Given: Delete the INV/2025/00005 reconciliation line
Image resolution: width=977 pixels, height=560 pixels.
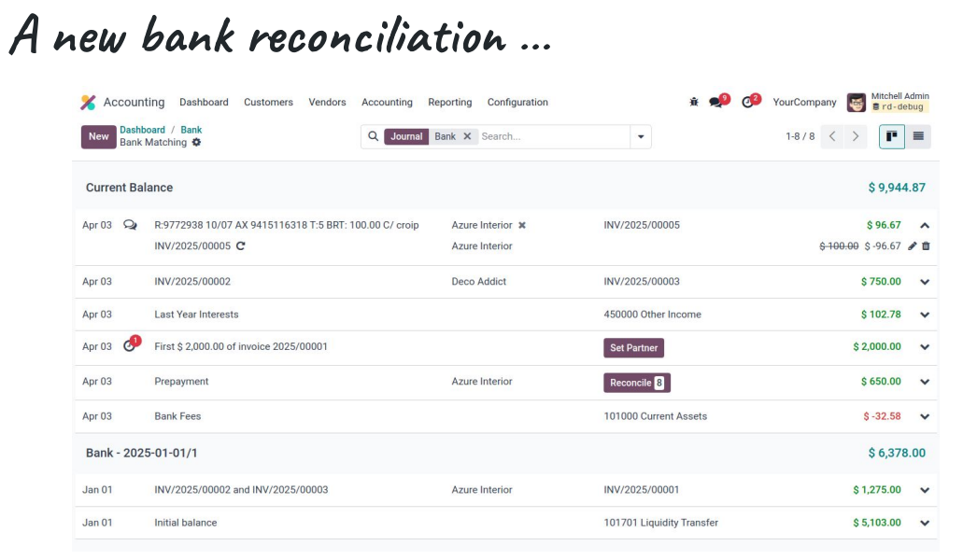Looking at the screenshot, I should (x=926, y=246).
